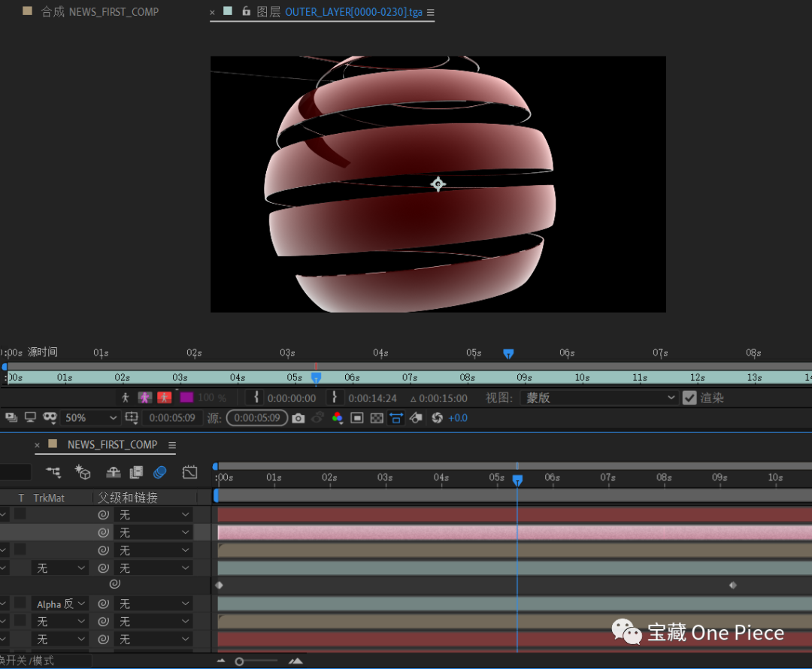Click the magenta color swatch near 100%
Viewport: 812px width, 669px height.
pos(185,397)
